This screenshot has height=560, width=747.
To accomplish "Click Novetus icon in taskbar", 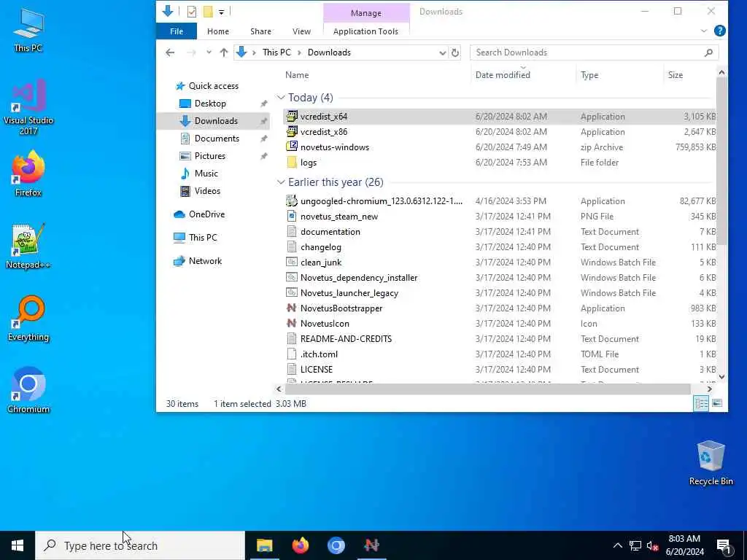I will click(371, 545).
